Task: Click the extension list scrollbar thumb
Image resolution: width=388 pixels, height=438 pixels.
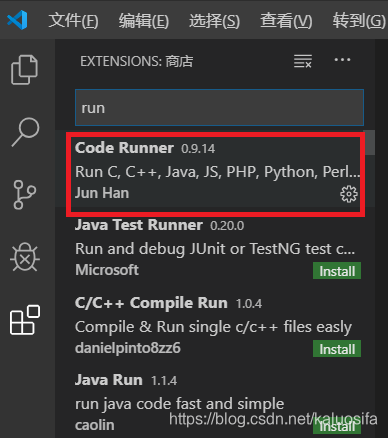Action: 369,143
